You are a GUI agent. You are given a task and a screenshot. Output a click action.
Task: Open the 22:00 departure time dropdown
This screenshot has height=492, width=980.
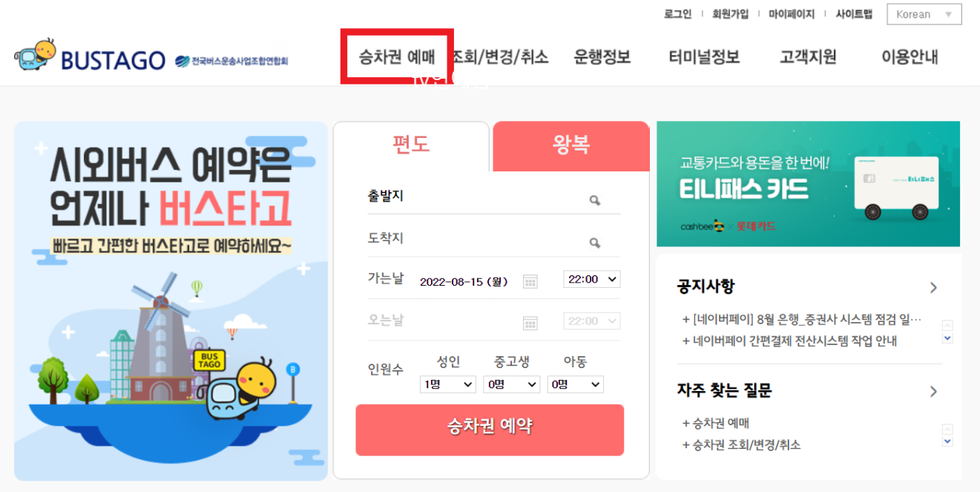pyautogui.click(x=592, y=279)
